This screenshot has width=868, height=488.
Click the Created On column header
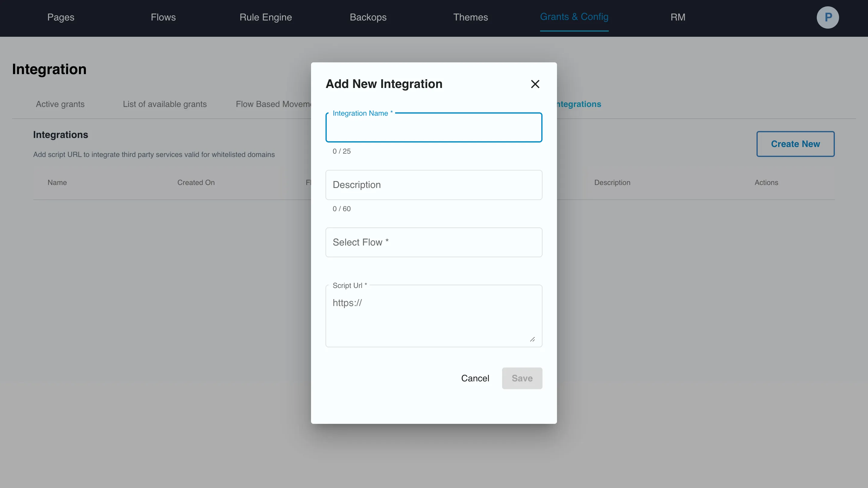196,183
